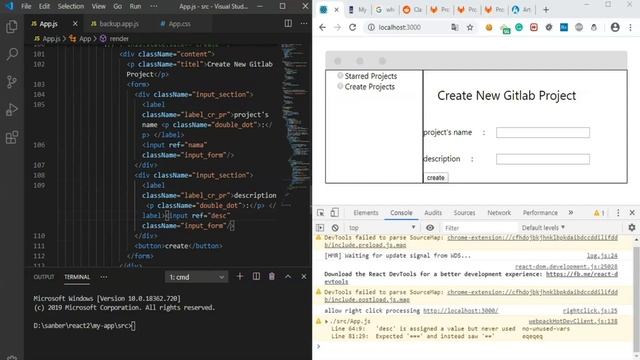Close the DevTools panel
This screenshot has width=640, height=360.
click(632, 213)
